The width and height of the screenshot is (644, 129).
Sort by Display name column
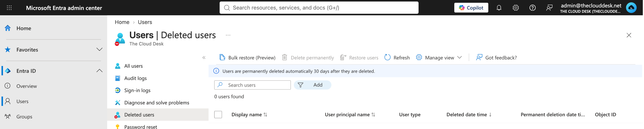click(x=249, y=115)
